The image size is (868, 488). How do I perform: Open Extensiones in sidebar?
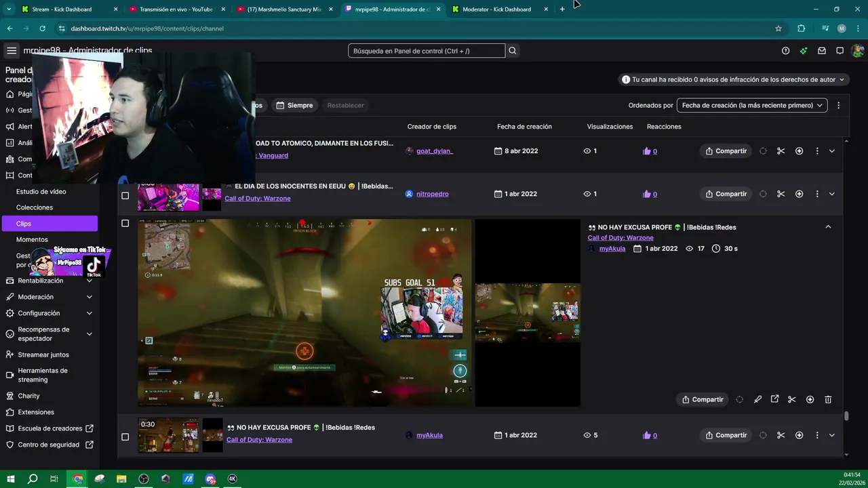click(x=36, y=412)
